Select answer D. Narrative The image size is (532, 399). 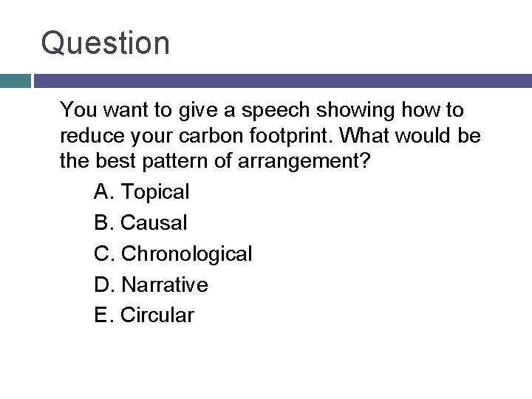tap(151, 284)
